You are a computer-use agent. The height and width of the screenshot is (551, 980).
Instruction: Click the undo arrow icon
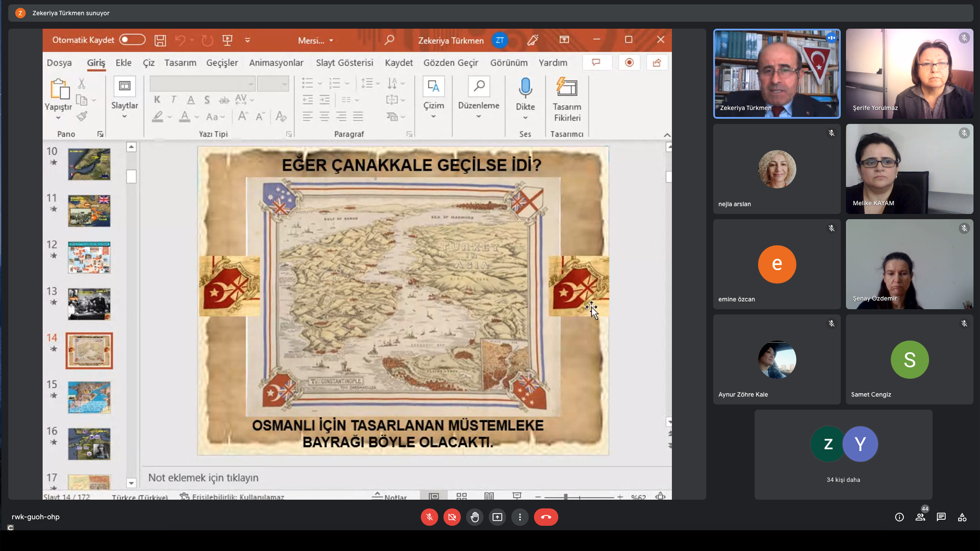click(180, 40)
